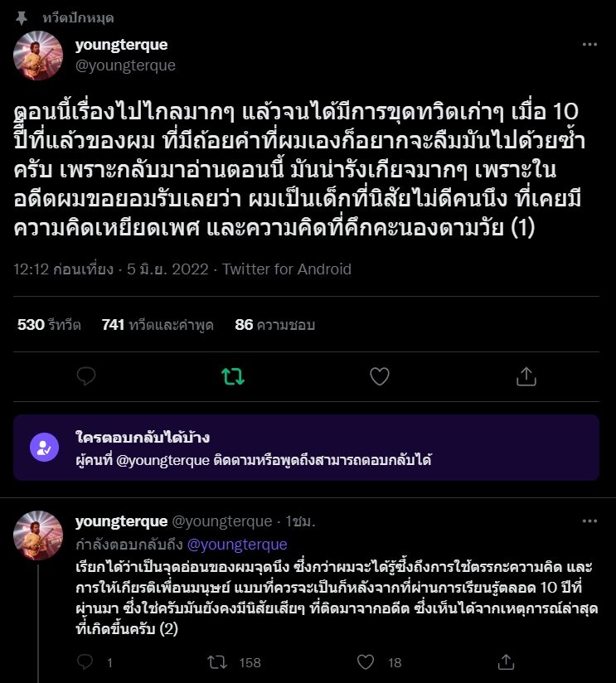View the 530 retweets list

tap(49, 325)
